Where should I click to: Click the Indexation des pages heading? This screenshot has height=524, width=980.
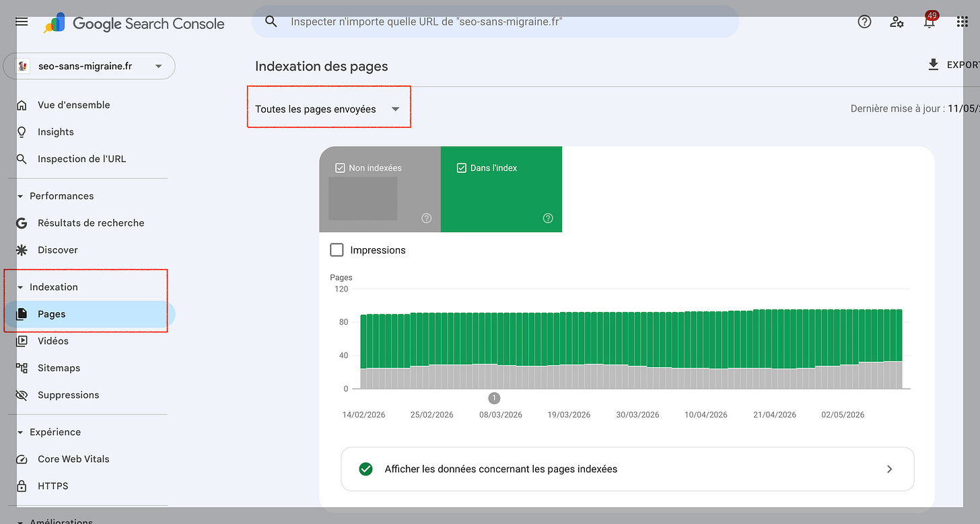pyautogui.click(x=322, y=66)
